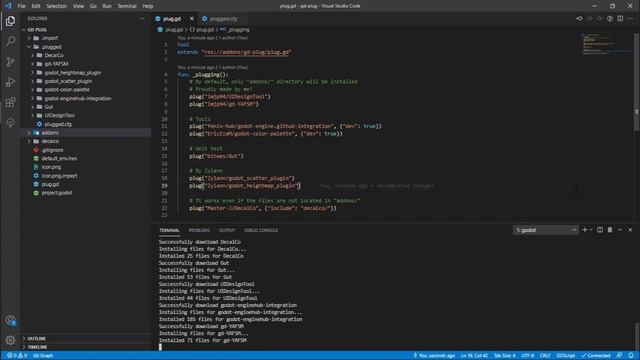Click the GDScript language mode indicator

pyautogui.click(x=565, y=356)
